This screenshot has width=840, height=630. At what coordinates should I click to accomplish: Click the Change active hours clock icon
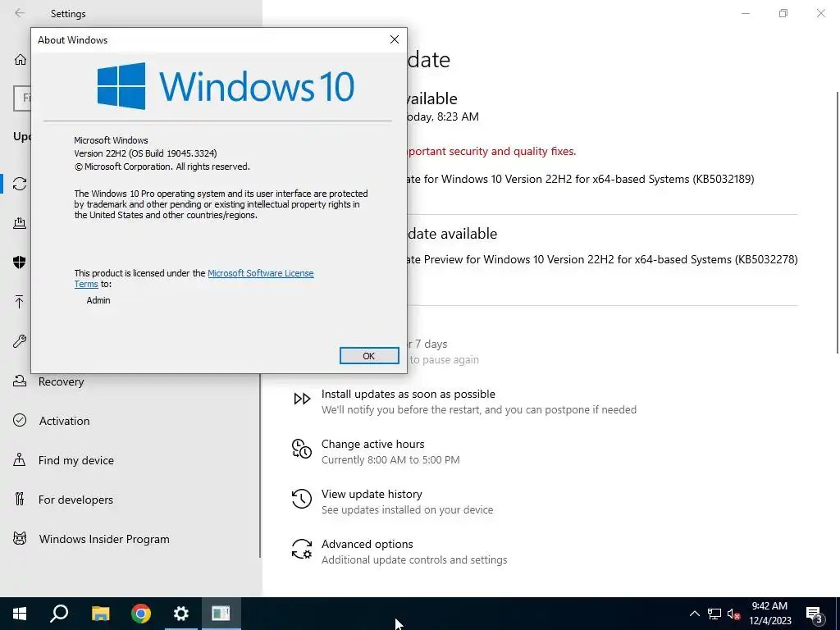(x=302, y=449)
